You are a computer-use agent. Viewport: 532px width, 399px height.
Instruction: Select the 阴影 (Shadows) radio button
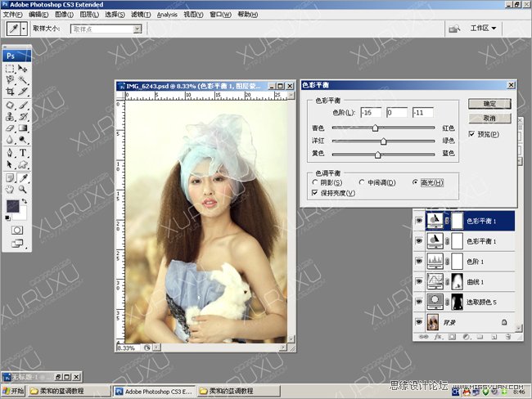[x=315, y=182]
